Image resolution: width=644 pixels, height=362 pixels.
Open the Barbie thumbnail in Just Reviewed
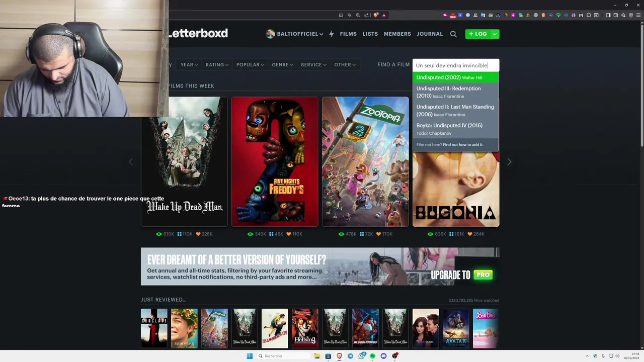(x=486, y=328)
